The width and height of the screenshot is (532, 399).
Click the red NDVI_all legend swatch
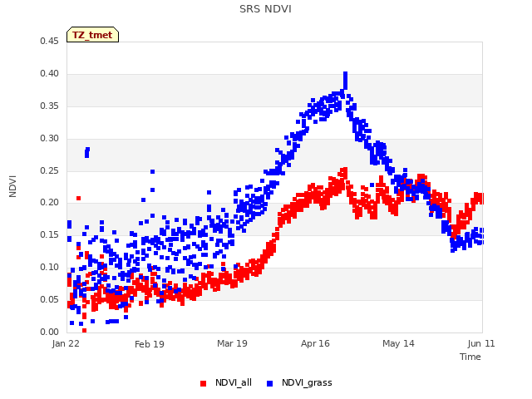(203, 383)
